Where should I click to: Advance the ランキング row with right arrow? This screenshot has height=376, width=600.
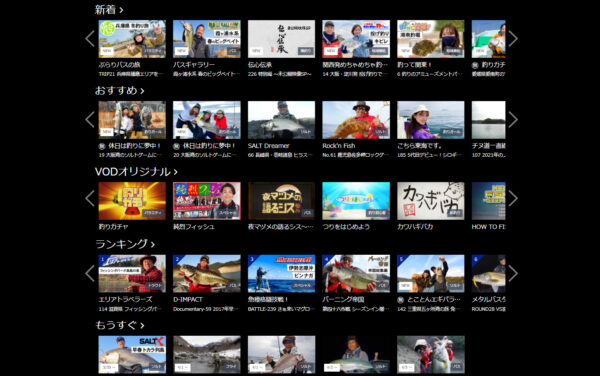pos(513,273)
